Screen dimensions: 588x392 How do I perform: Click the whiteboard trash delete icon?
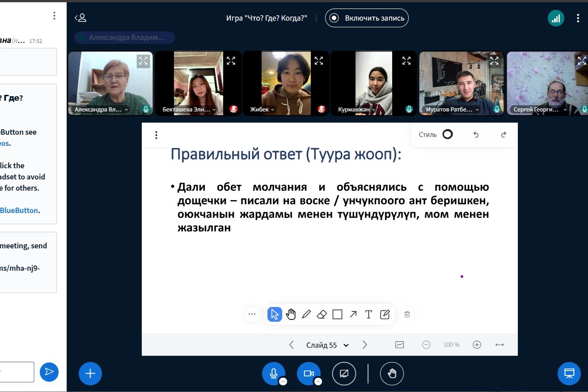(x=407, y=315)
